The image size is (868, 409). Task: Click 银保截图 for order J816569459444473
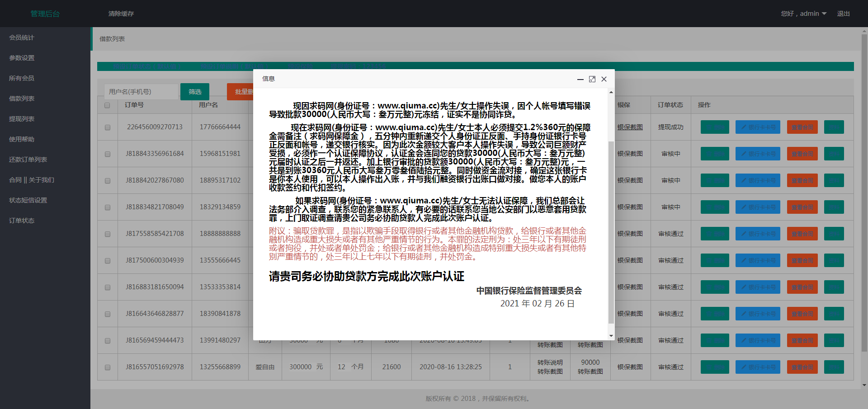click(630, 340)
